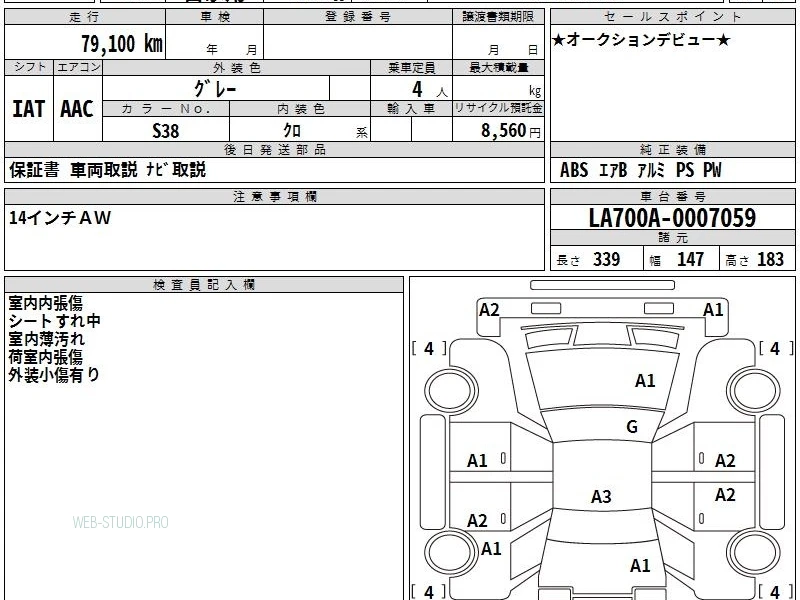Click the mileage value 79,100 km
The image size is (800, 600).
pyautogui.click(x=122, y=43)
